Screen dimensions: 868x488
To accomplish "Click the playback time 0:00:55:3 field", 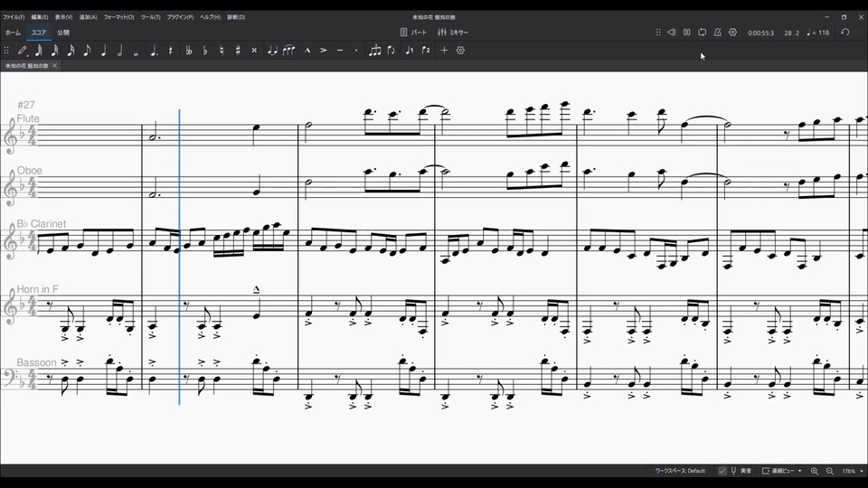I will [x=760, y=33].
